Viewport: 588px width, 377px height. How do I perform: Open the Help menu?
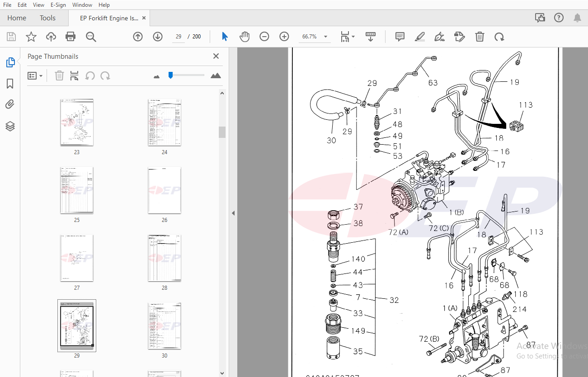104,5
